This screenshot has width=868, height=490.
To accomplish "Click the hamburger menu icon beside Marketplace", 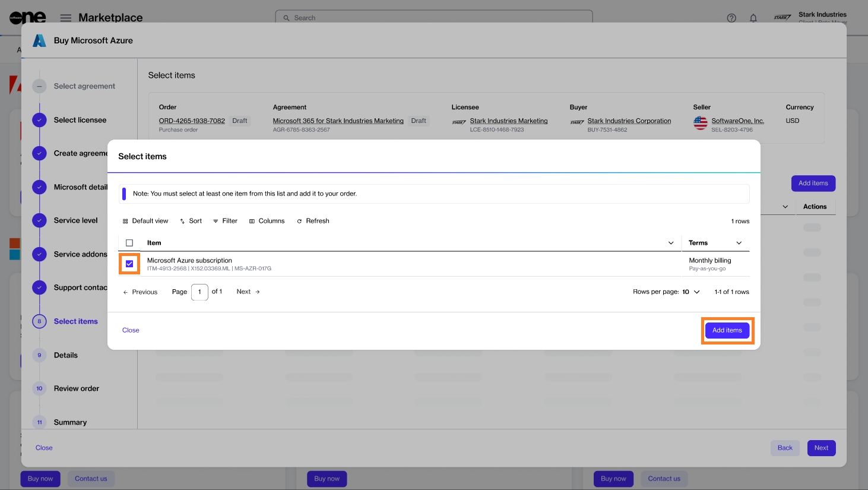I will tap(66, 18).
